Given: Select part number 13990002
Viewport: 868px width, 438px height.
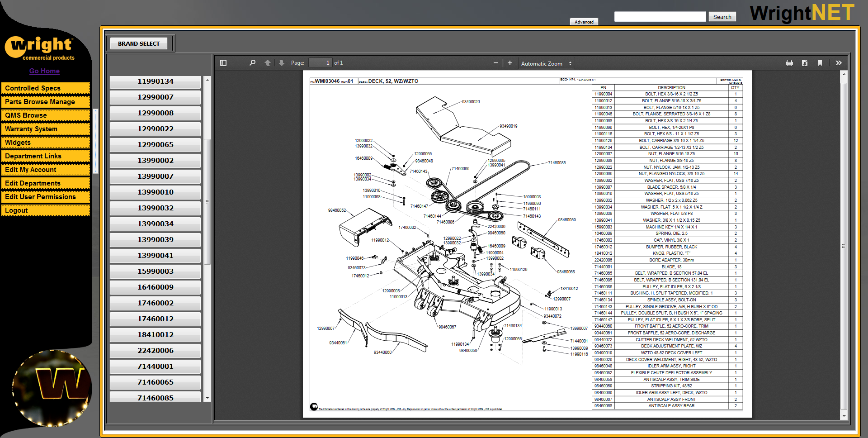Looking at the screenshot, I should (x=156, y=161).
